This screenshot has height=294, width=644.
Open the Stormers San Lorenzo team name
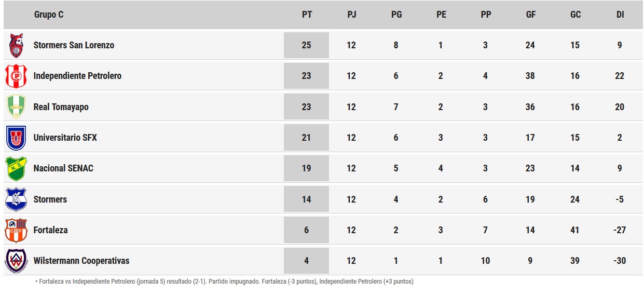(x=74, y=45)
